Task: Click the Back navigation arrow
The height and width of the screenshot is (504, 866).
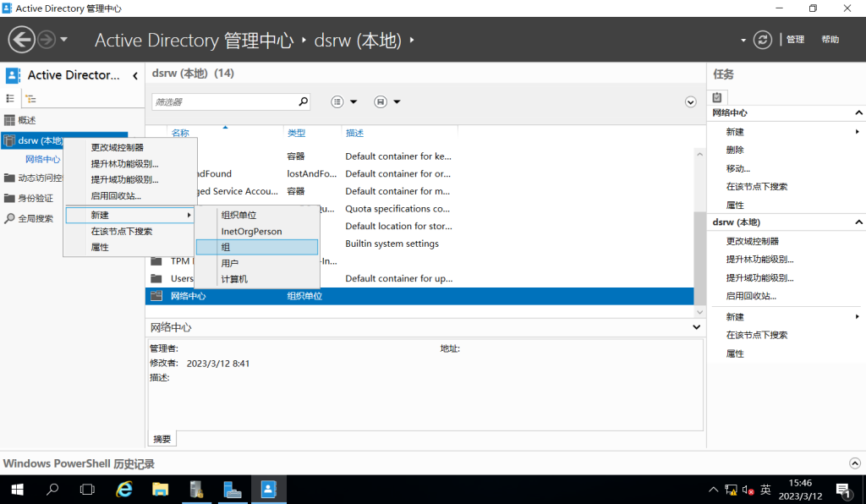Action: pos(21,40)
